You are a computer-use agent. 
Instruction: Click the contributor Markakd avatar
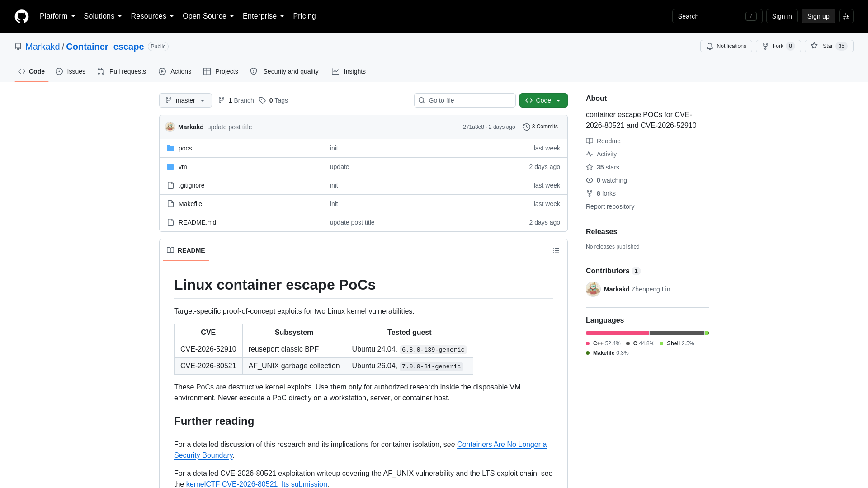tap(593, 289)
